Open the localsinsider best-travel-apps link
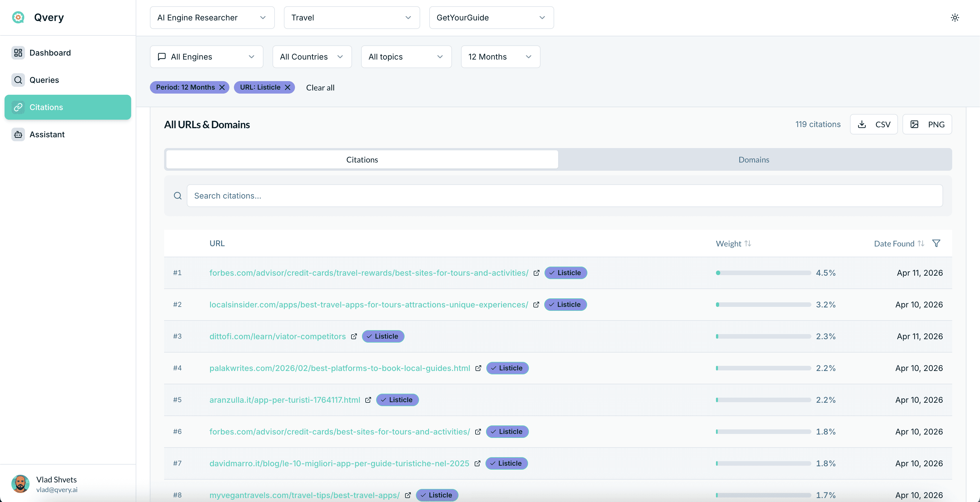Image resolution: width=980 pixels, height=502 pixels. [369, 305]
